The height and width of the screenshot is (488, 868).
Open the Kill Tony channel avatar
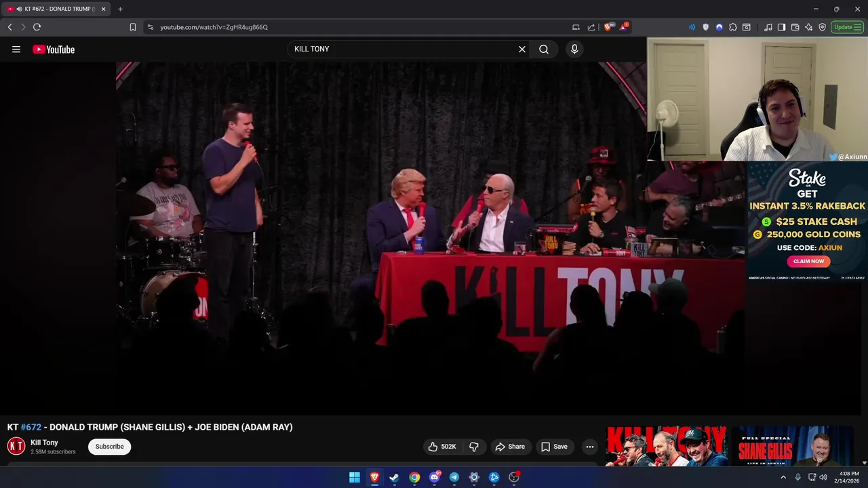coord(16,446)
